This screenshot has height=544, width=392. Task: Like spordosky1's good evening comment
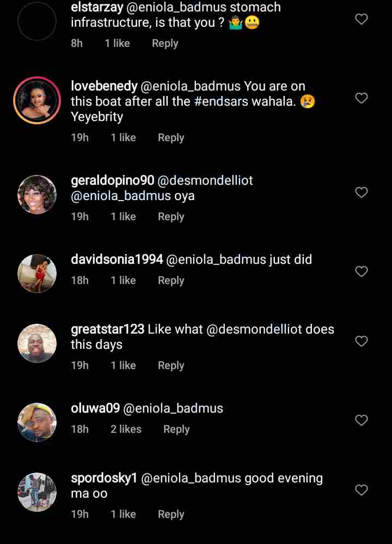click(362, 490)
